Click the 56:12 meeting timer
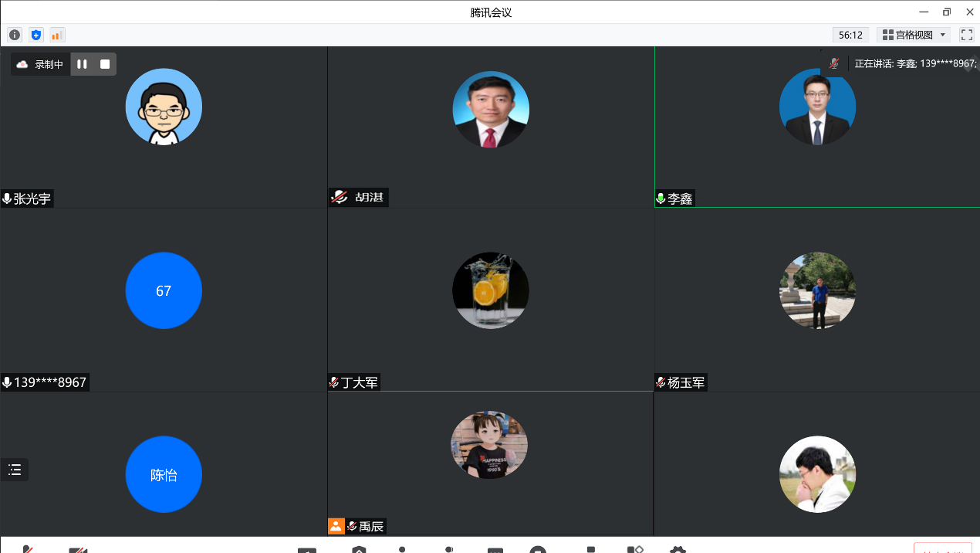 (x=850, y=35)
